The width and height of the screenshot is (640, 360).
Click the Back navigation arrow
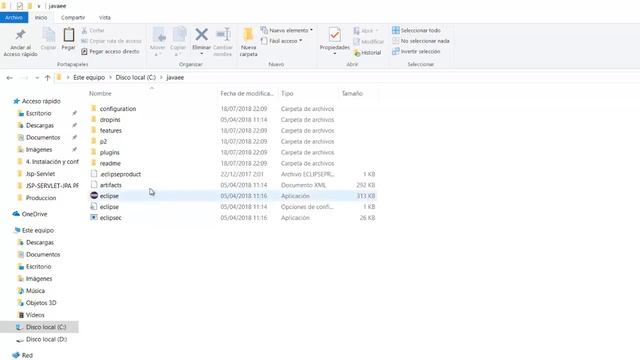pyautogui.click(x=9, y=78)
